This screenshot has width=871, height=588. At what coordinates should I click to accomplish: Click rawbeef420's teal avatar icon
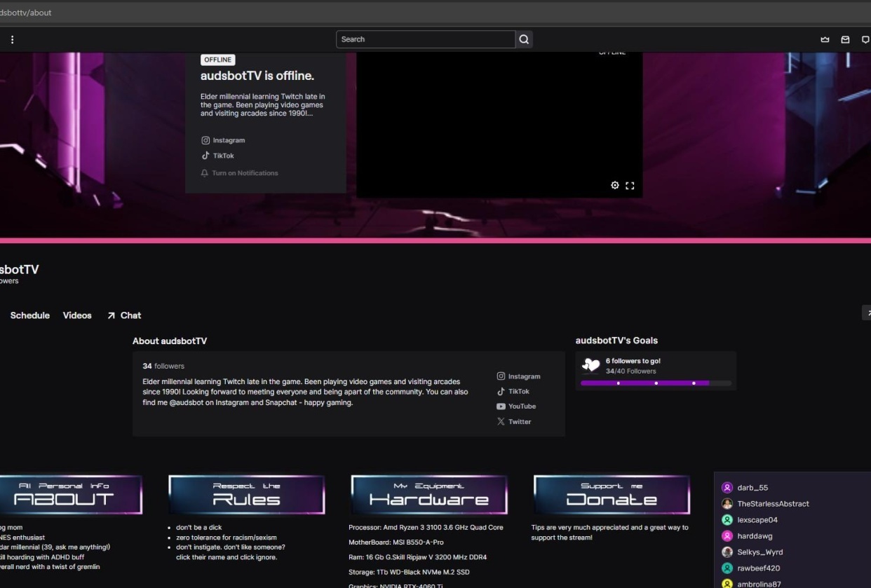727,568
